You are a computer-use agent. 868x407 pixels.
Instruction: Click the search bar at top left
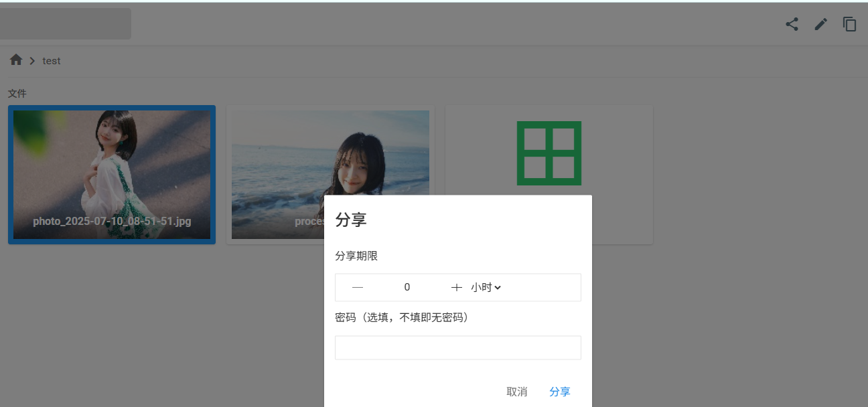65,24
